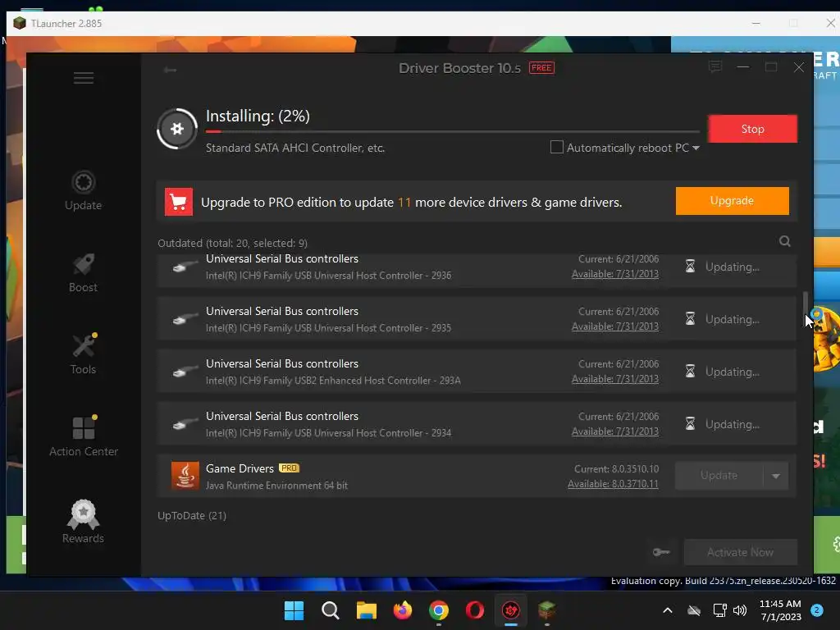840x630 pixels.
Task: Open Available 7/31/2013 link for Controller 2934
Action: click(615, 431)
